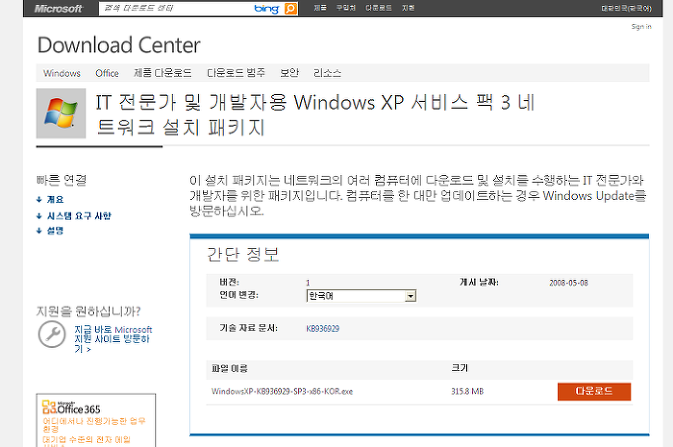Click 구입처 in the top black bar
The image size is (673, 447).
[x=346, y=8]
